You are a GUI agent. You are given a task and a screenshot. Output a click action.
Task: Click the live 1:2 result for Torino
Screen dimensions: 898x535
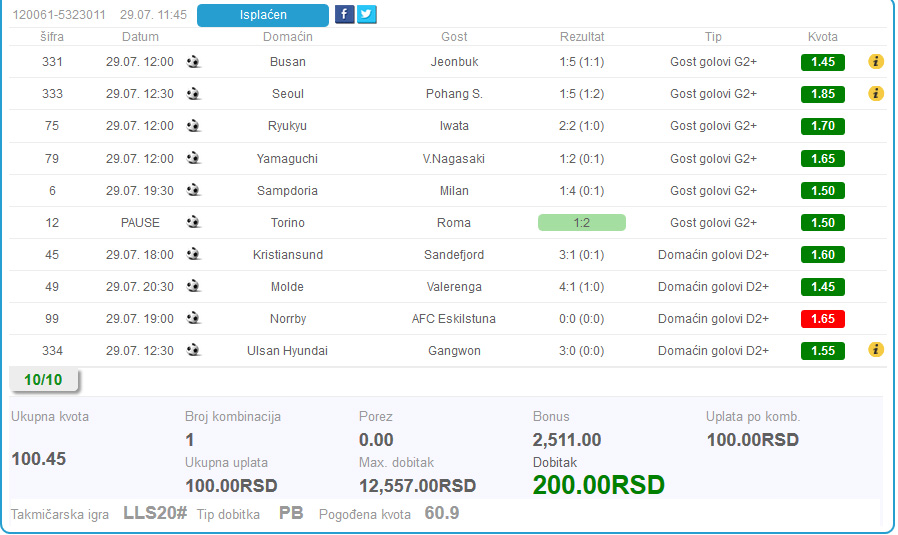[581, 223]
